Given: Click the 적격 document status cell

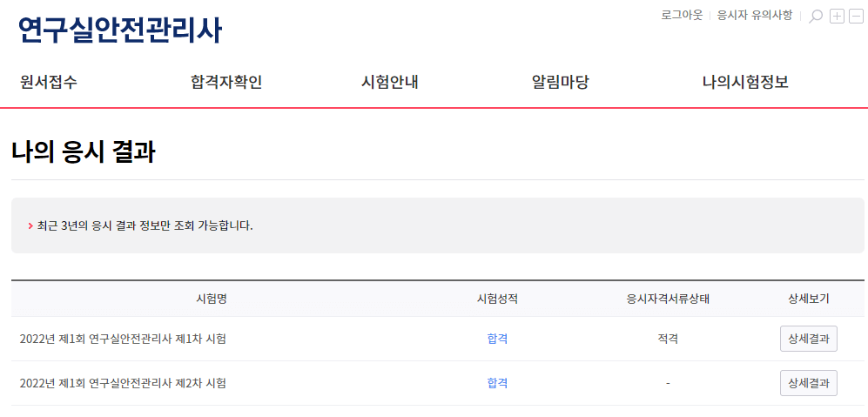Looking at the screenshot, I should [x=668, y=339].
